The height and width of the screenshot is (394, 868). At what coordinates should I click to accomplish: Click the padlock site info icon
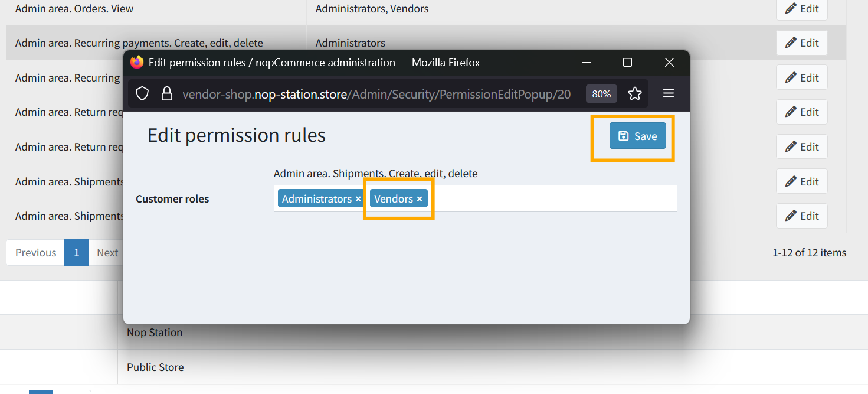point(168,94)
